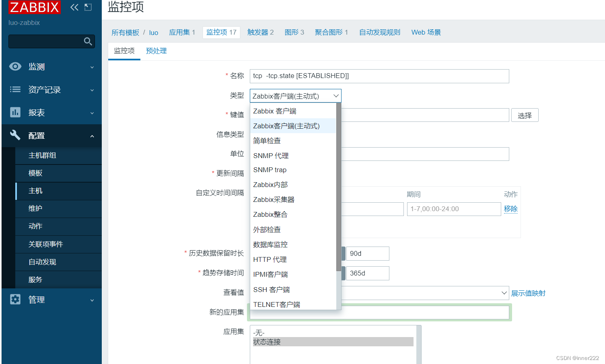Select Zabbix采集器 option
The width and height of the screenshot is (605, 364).
[x=293, y=199]
